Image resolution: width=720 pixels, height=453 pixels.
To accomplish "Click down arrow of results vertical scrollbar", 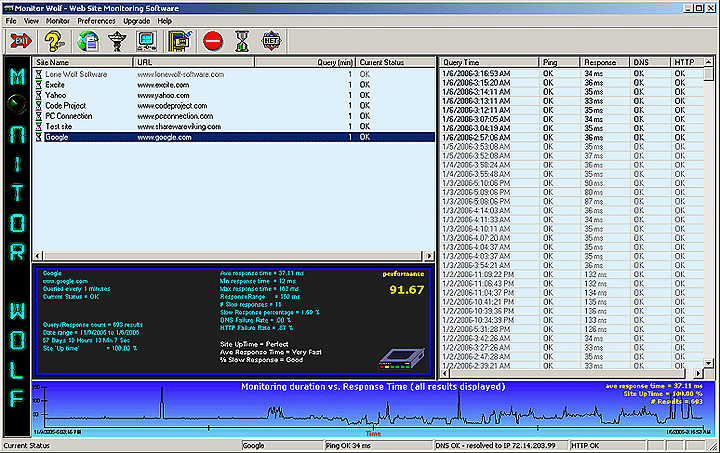I will pos(709,363).
